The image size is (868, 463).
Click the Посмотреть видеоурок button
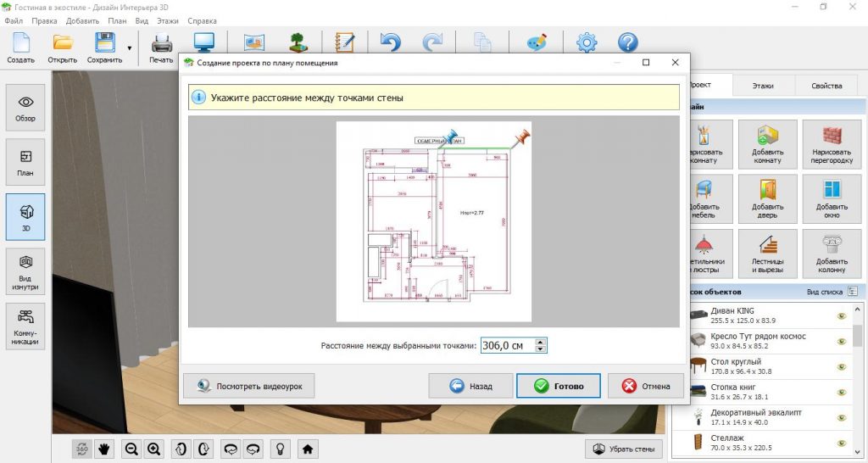pyautogui.click(x=249, y=386)
